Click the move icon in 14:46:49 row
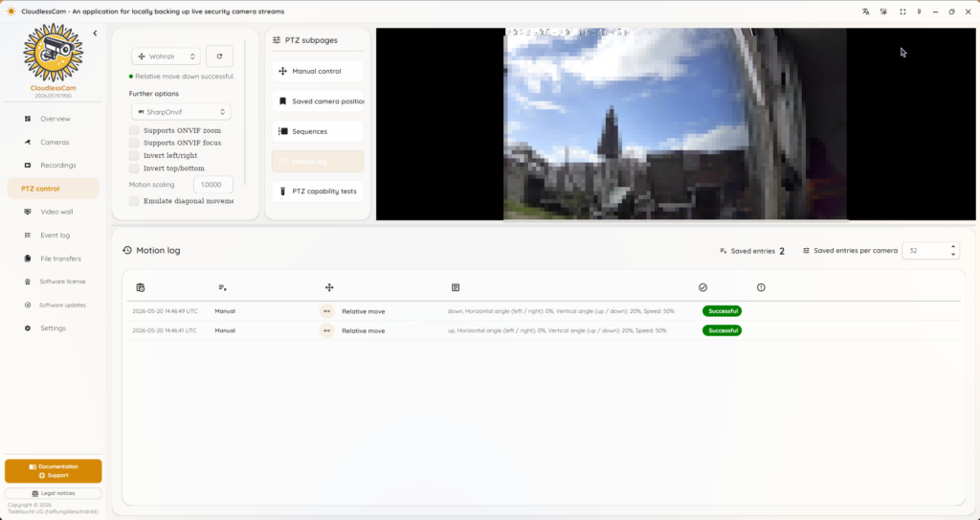The width and height of the screenshot is (980, 520). 327,311
